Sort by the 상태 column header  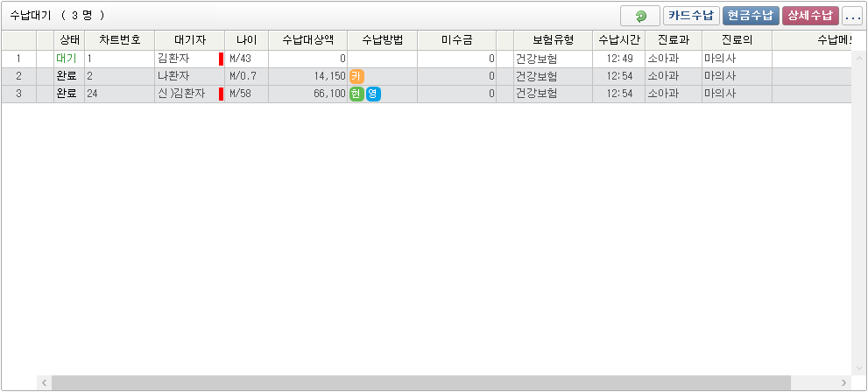click(x=69, y=40)
